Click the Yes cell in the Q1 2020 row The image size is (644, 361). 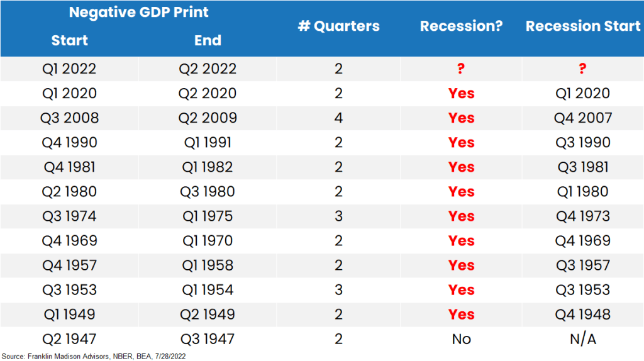pos(461,93)
